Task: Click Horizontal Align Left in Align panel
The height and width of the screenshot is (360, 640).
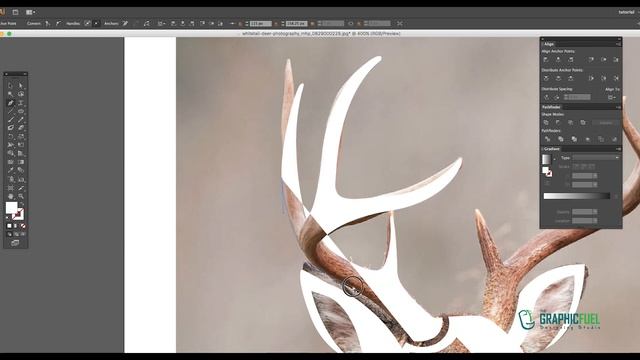Action: [546, 60]
